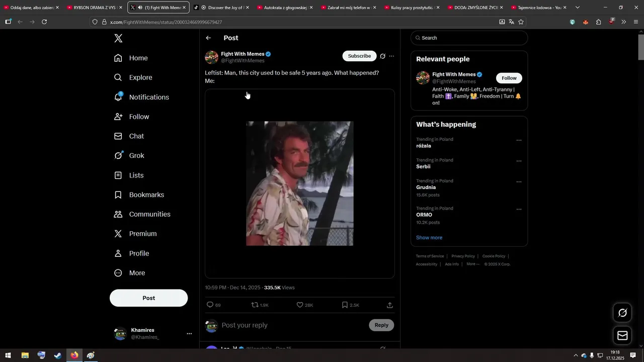Open Bookmarks in sidebar
The image size is (644, 362).
(139, 195)
